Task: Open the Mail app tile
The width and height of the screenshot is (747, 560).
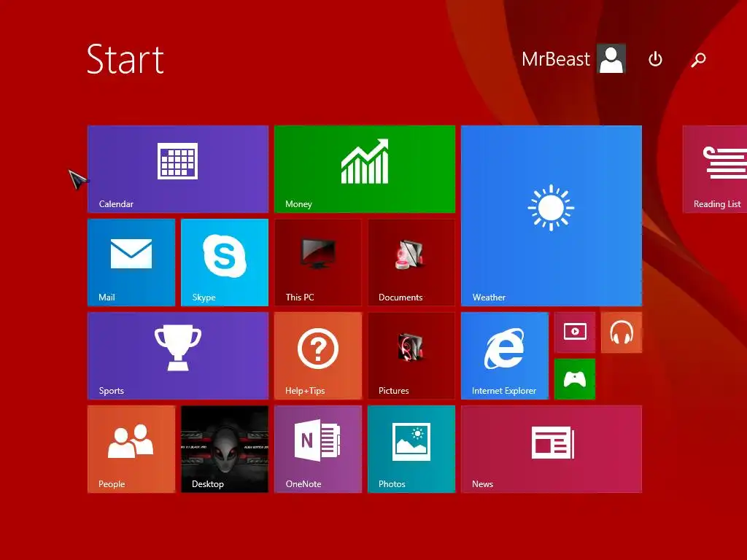Action: coord(131,262)
